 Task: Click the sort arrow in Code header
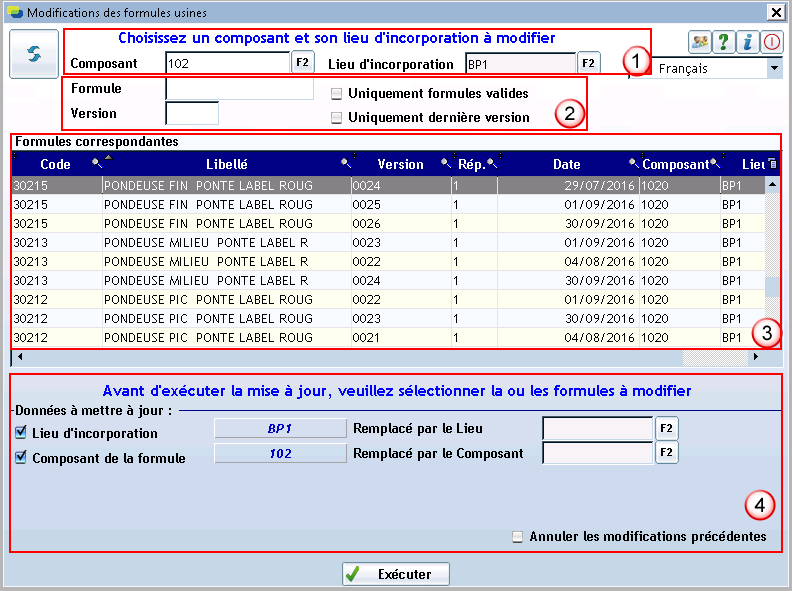[108, 157]
